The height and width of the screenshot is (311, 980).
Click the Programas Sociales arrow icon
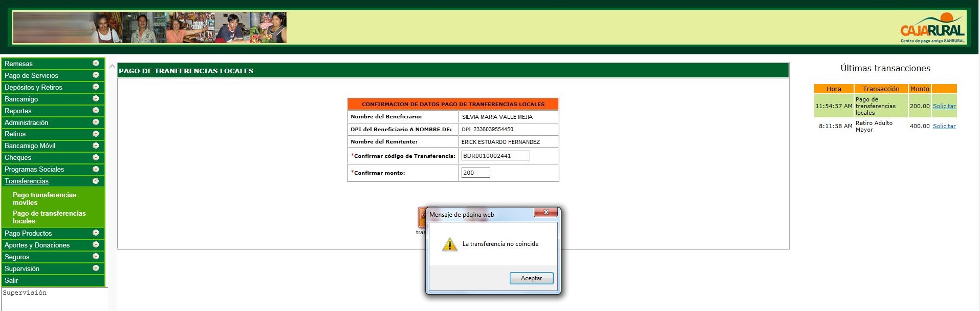coord(96,169)
